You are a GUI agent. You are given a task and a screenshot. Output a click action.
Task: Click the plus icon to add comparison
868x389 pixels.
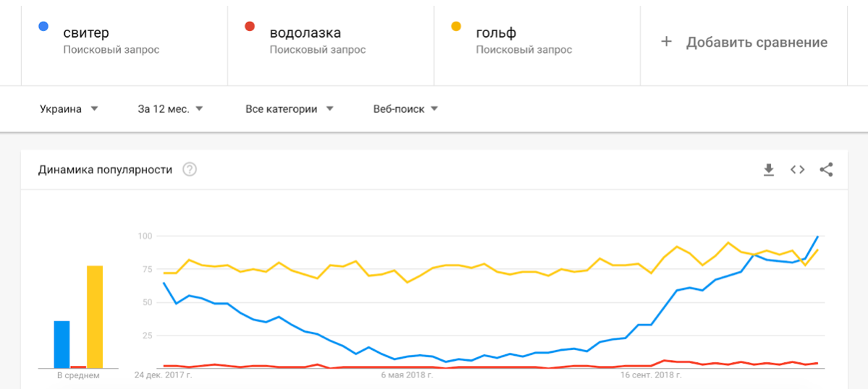point(666,42)
